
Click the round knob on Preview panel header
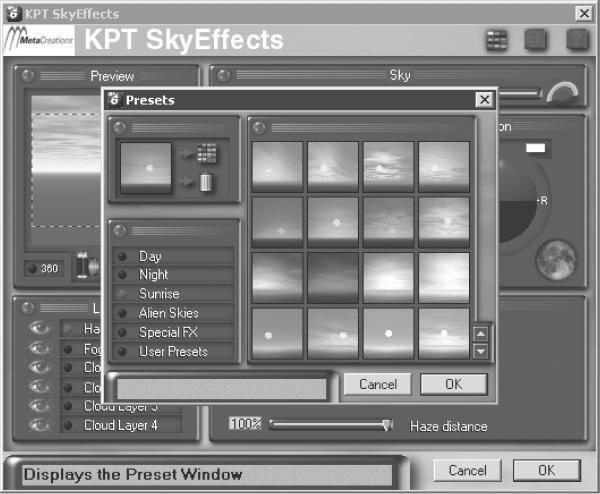tap(28, 75)
